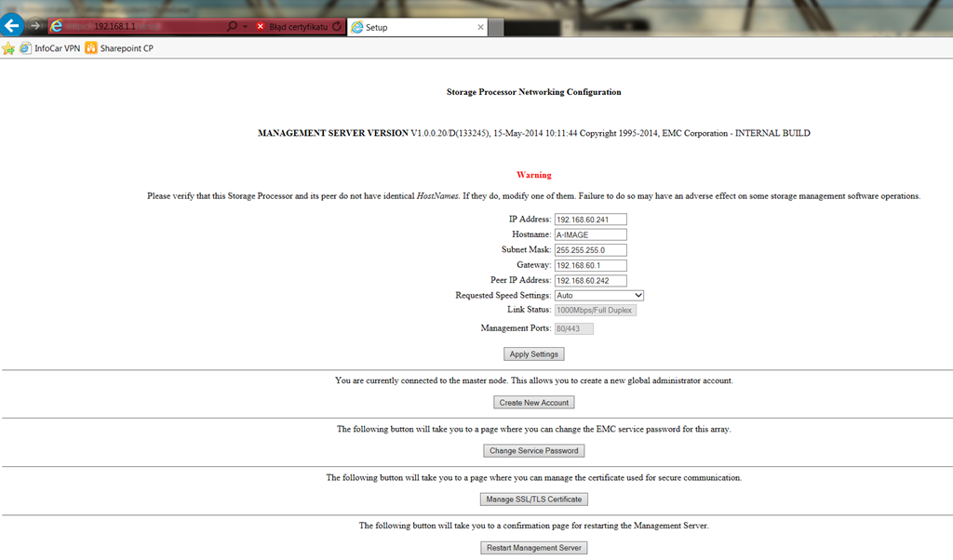Screen dimensions: 953x560
Task: Click the Storage Processor Networking Configuration title
Action: coord(533,92)
